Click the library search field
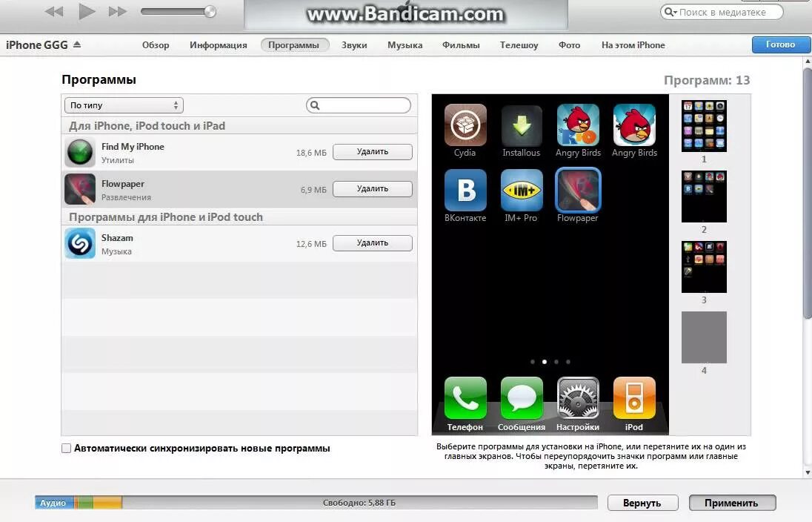812x522 pixels. pyautogui.click(x=722, y=12)
